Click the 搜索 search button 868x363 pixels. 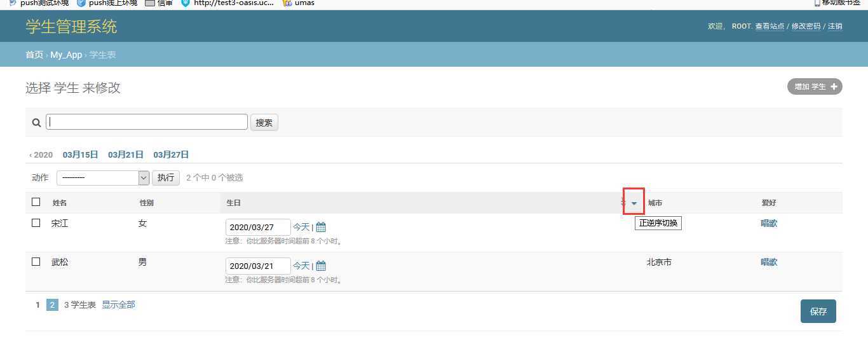click(264, 123)
